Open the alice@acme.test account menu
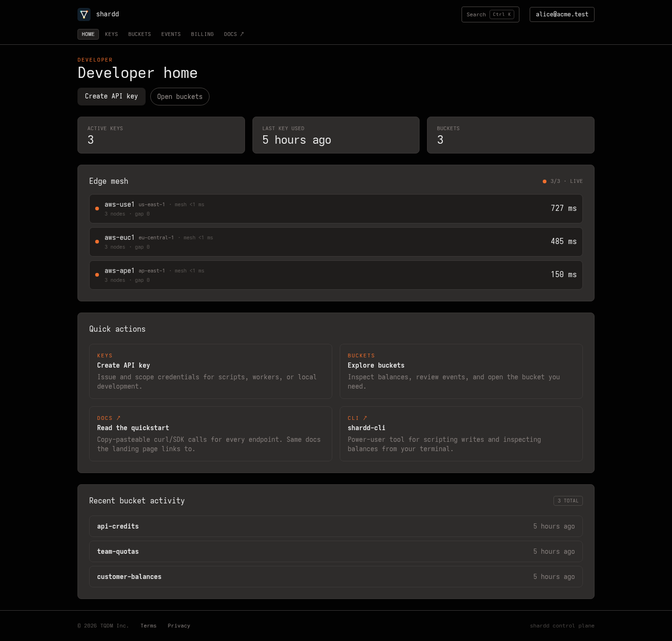The height and width of the screenshot is (641, 672). (x=562, y=14)
